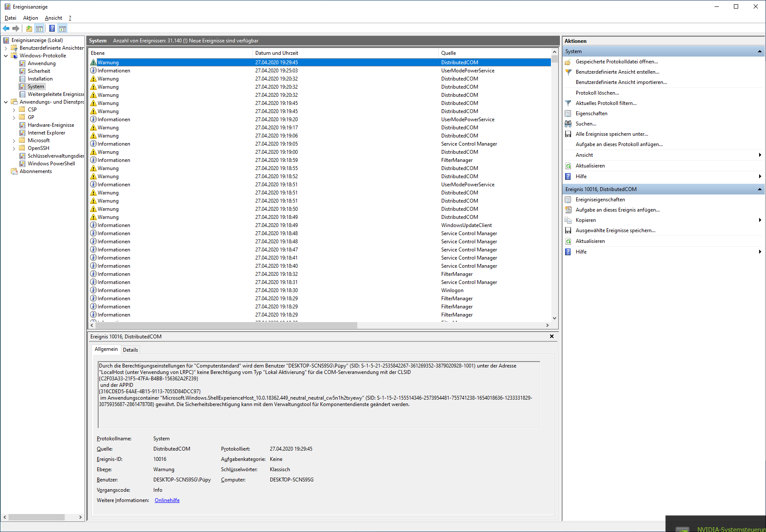
Task: Click the Aktuelles Protokoll filtern funnel icon
Action: click(568, 103)
